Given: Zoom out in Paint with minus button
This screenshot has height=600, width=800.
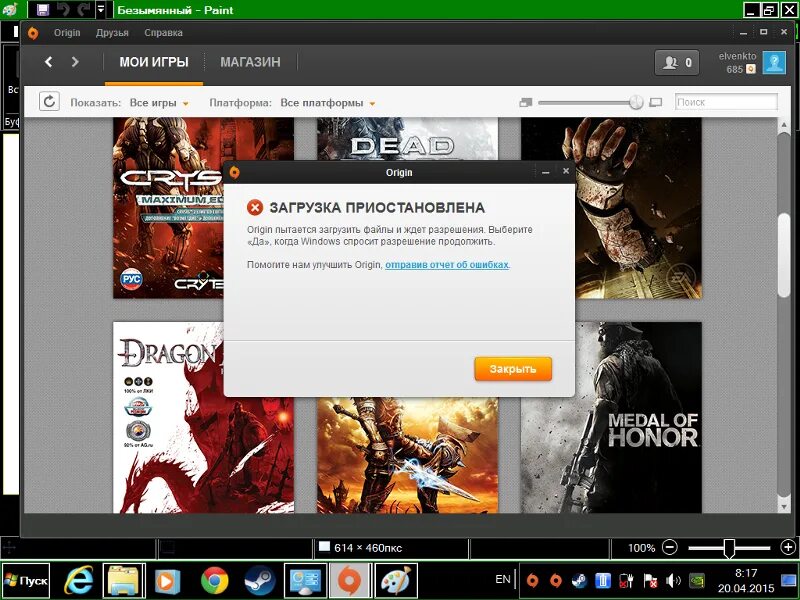Looking at the screenshot, I should click(669, 547).
